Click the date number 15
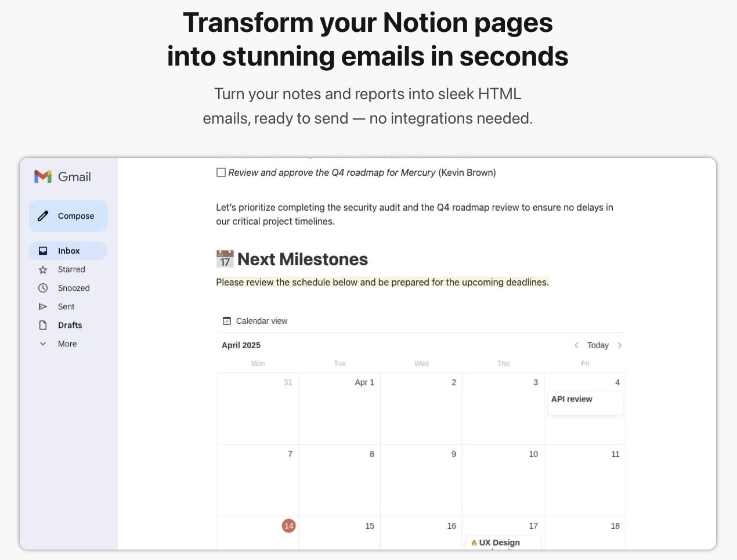Screen dimensions: 737x560 click(x=370, y=526)
